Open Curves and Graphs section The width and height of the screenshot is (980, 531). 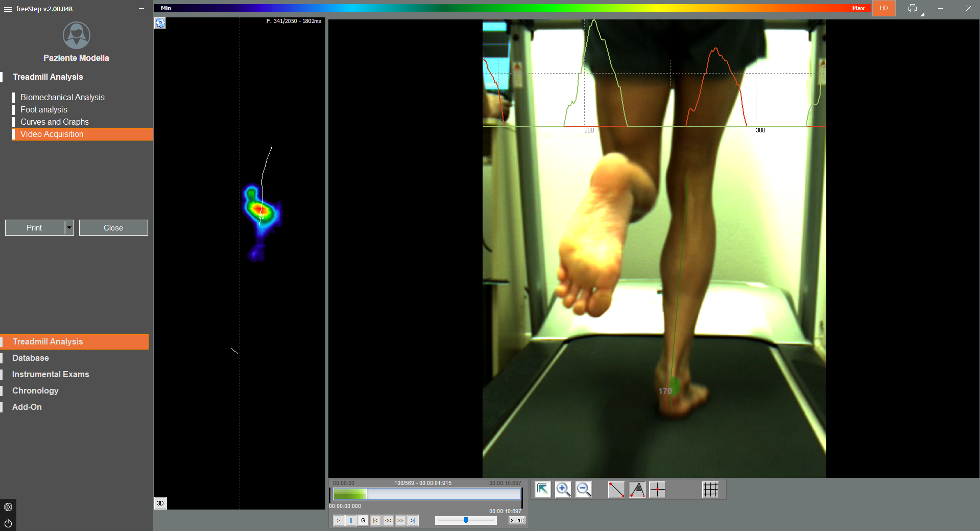(x=54, y=122)
